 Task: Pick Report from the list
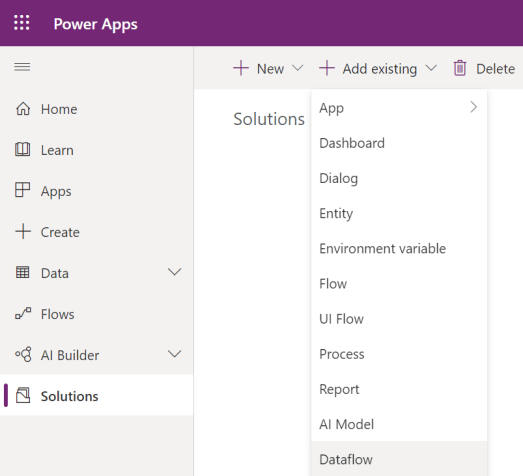pos(399,389)
